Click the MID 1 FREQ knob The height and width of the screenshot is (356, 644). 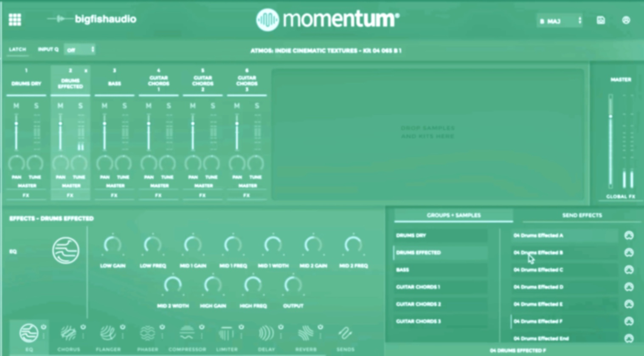233,245
